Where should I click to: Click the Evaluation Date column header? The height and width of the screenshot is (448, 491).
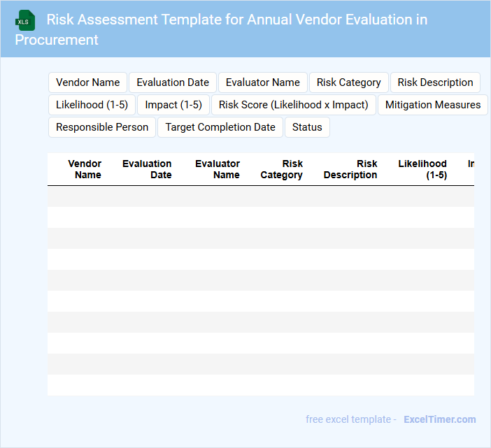point(147,169)
